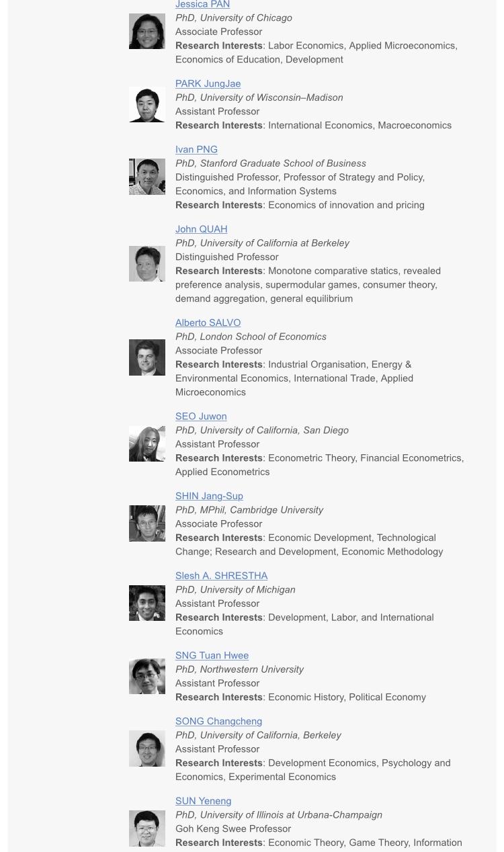This screenshot has height=852, width=504.
Task: Open Alberto SALVO's profile link
Action: pos(208,323)
